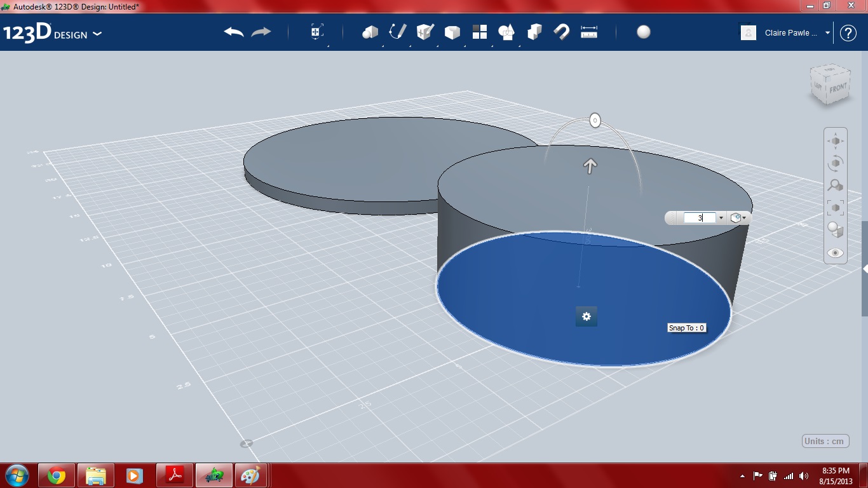This screenshot has width=868, height=488.
Task: Open the Grouping tool
Action: (x=506, y=32)
